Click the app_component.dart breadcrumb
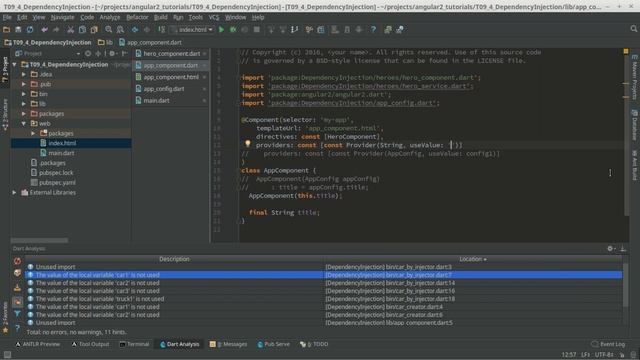Image resolution: width=640 pixels, height=360 pixels. click(150, 42)
